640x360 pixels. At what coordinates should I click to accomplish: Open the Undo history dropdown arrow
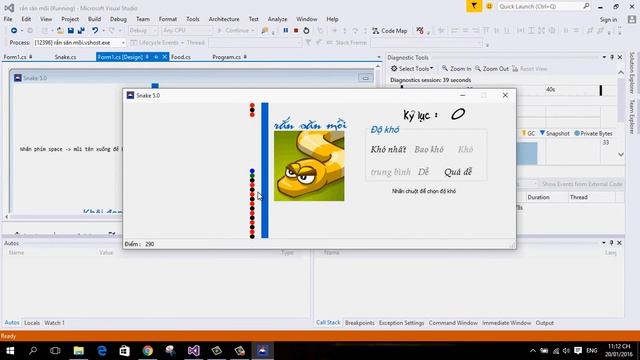pyautogui.click(x=103, y=31)
